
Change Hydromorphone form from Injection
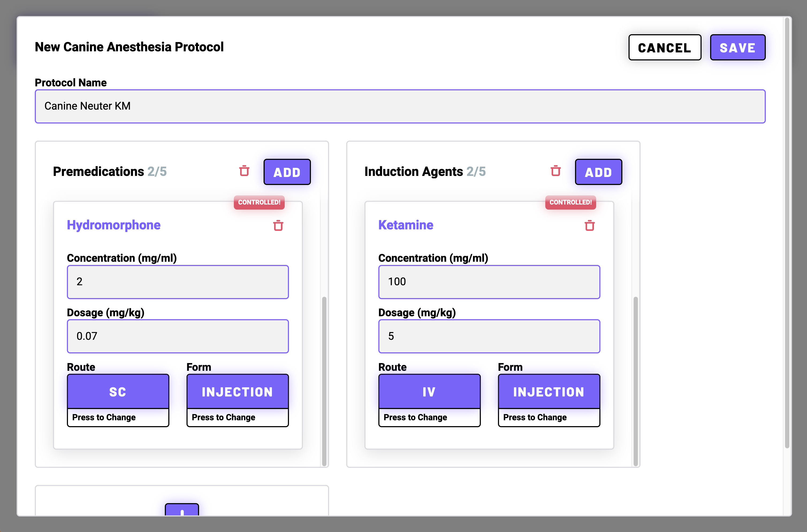coord(237,400)
